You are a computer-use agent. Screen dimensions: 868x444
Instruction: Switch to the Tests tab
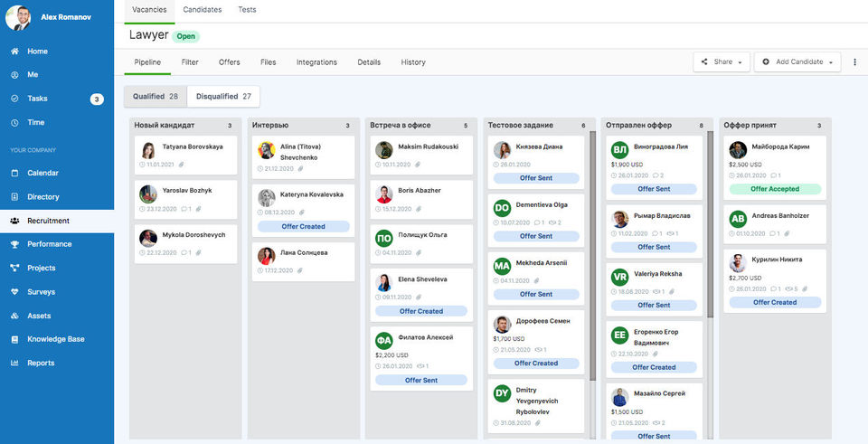(247, 10)
